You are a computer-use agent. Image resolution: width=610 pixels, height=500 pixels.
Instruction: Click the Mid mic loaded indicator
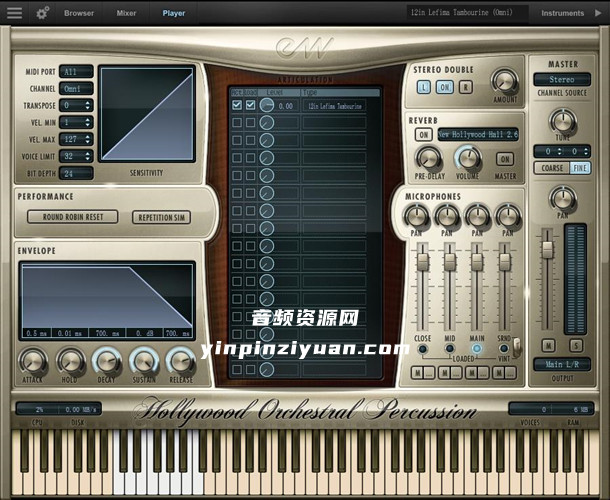tap(450, 349)
